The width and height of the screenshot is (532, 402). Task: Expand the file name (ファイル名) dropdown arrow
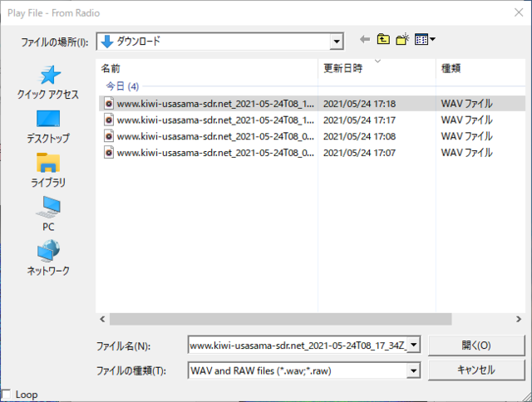point(414,345)
